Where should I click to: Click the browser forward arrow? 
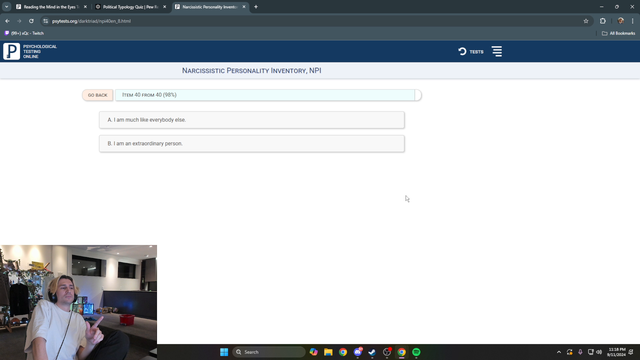click(19, 21)
